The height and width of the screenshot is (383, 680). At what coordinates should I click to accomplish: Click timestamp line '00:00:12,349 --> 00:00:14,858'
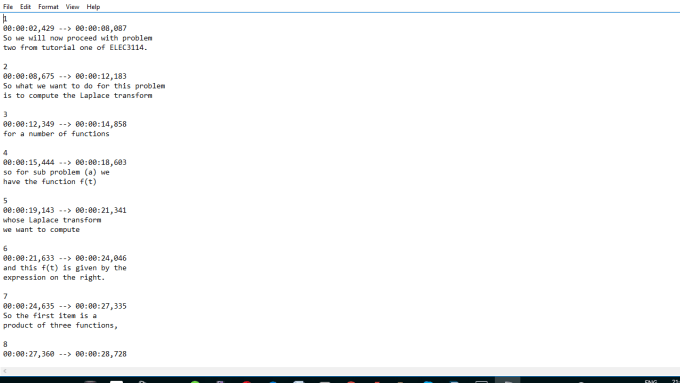65,124
